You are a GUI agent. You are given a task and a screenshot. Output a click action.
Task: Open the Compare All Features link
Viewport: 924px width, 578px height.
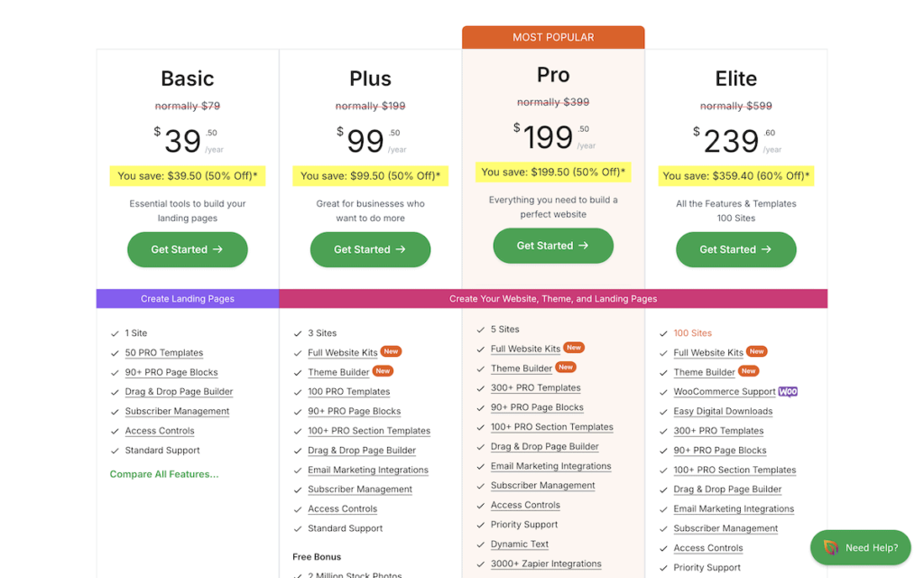tap(164, 474)
